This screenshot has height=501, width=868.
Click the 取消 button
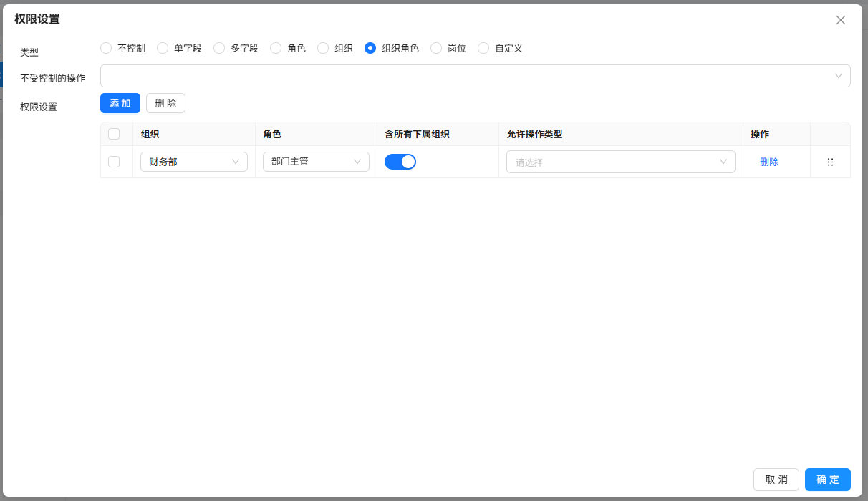[776, 480]
